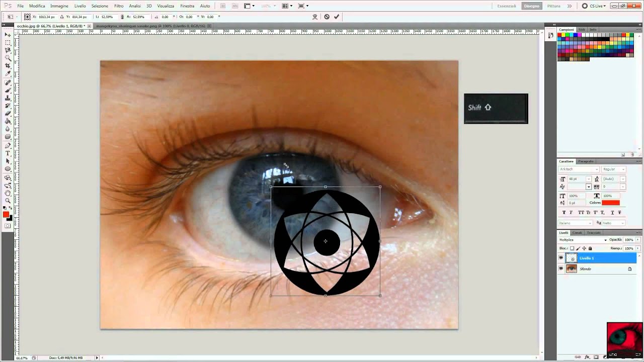Open the 48 pt font size dropdown
The height and width of the screenshot is (362, 644).
tap(589, 179)
